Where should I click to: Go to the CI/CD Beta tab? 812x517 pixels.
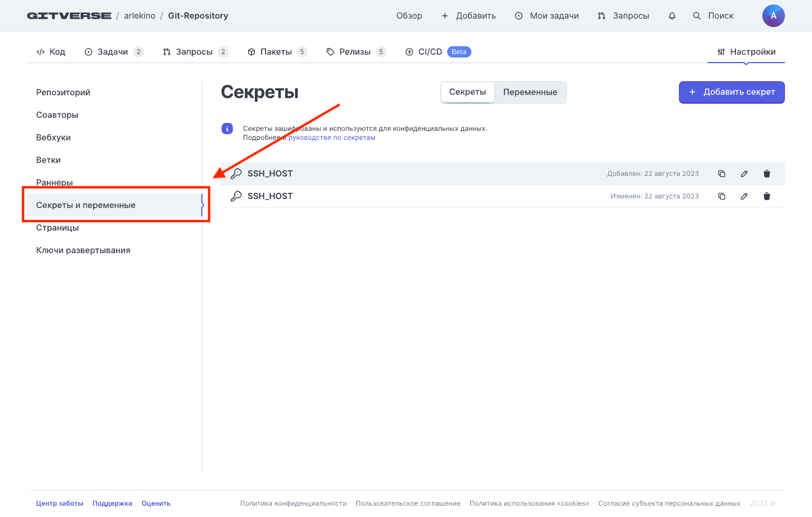(x=438, y=52)
